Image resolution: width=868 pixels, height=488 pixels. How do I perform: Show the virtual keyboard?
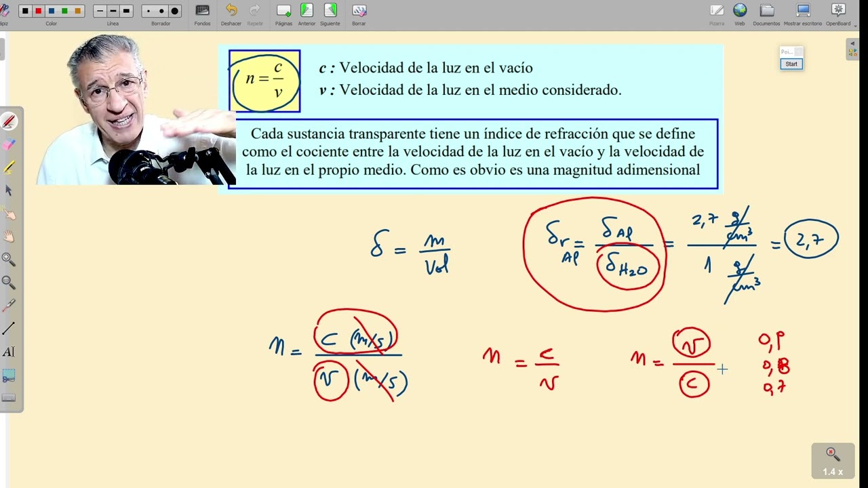(x=9, y=398)
